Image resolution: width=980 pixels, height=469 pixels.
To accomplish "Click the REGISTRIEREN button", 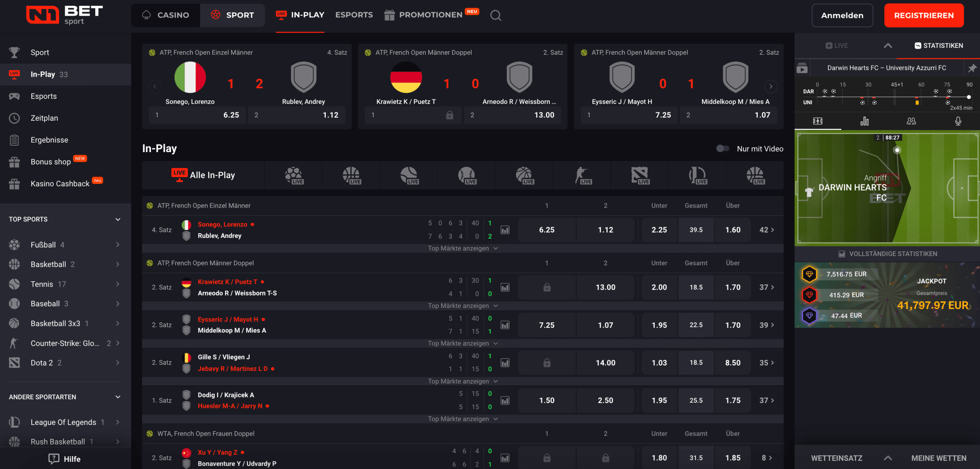I will pos(924,15).
